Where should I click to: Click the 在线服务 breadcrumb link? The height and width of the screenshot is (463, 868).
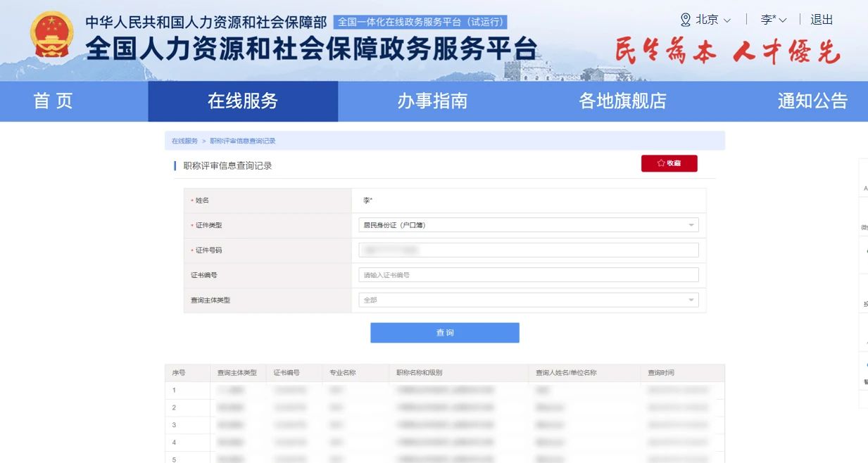(x=184, y=141)
